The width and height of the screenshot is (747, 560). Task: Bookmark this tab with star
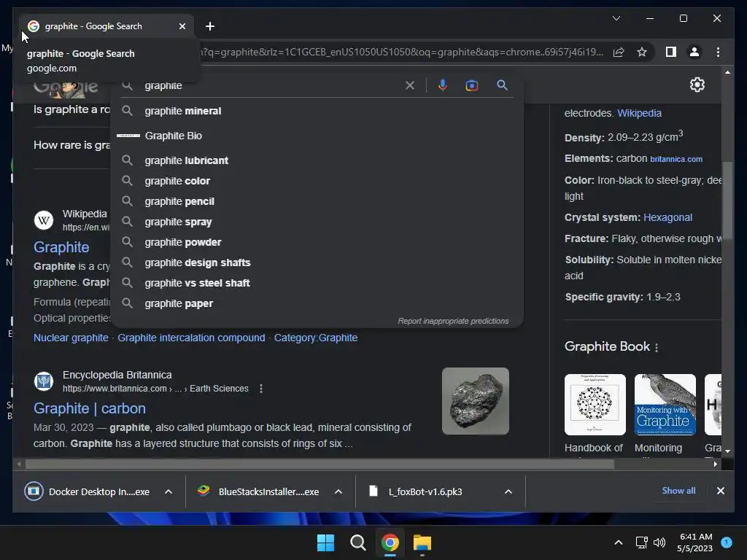click(642, 52)
